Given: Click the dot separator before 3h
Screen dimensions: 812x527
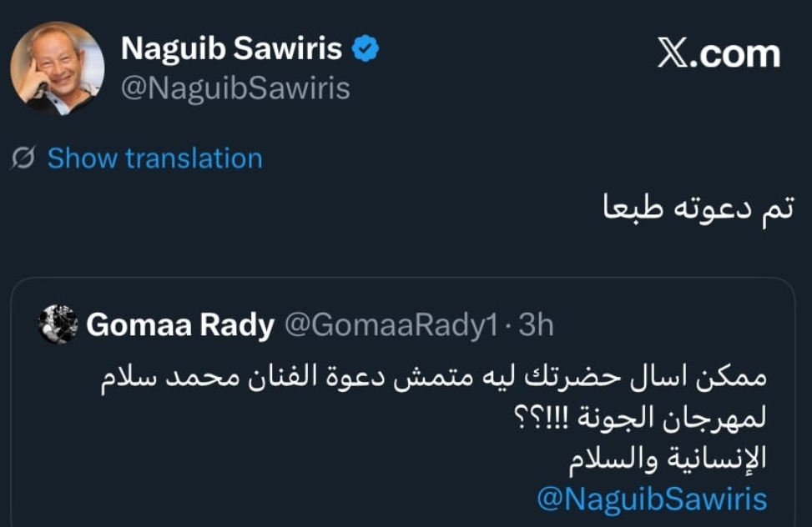Looking at the screenshot, I should [509, 325].
